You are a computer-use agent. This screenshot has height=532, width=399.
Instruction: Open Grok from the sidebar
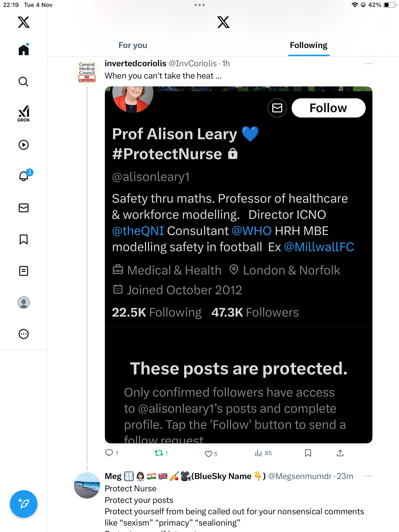24,114
